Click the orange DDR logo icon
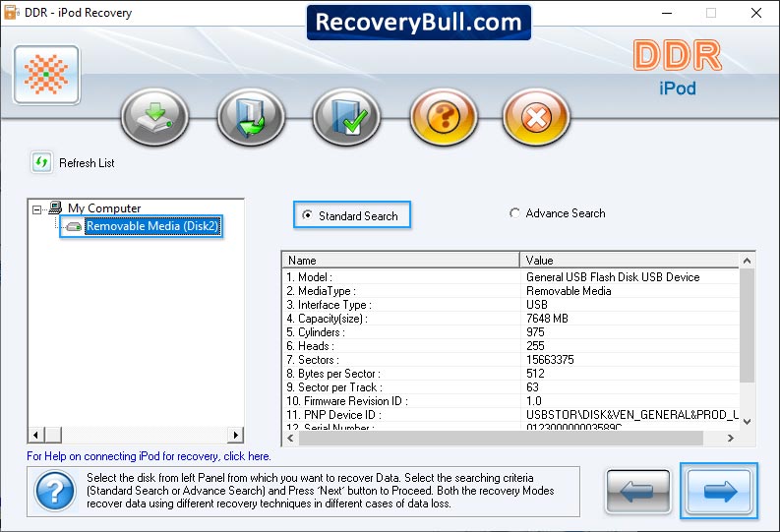The height and width of the screenshot is (532, 780). (45, 76)
